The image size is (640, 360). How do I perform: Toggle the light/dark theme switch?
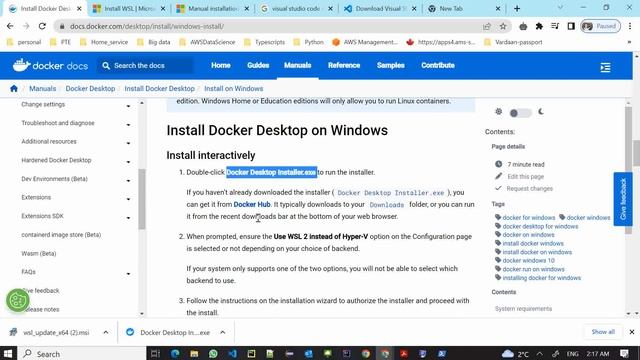click(x=520, y=113)
